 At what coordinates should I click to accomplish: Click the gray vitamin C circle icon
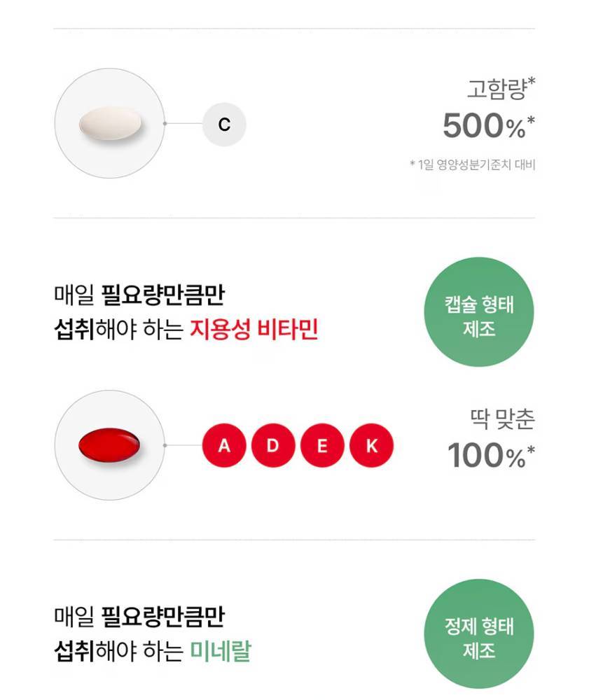click(224, 125)
